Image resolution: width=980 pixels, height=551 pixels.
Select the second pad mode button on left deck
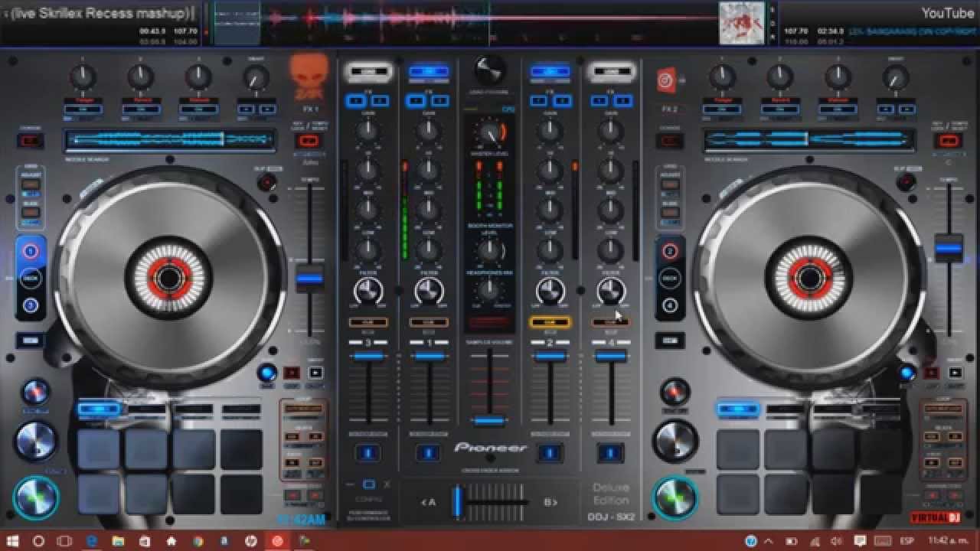click(x=147, y=409)
